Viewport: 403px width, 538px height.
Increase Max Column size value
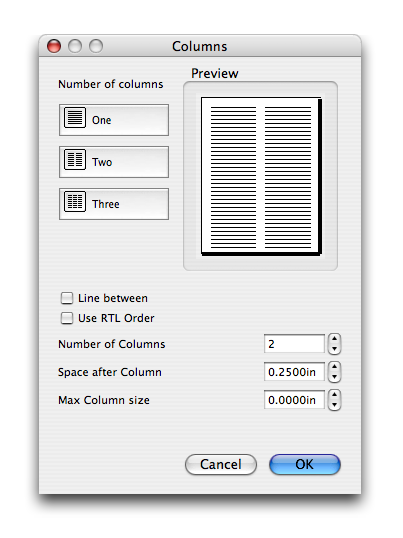[x=334, y=395]
